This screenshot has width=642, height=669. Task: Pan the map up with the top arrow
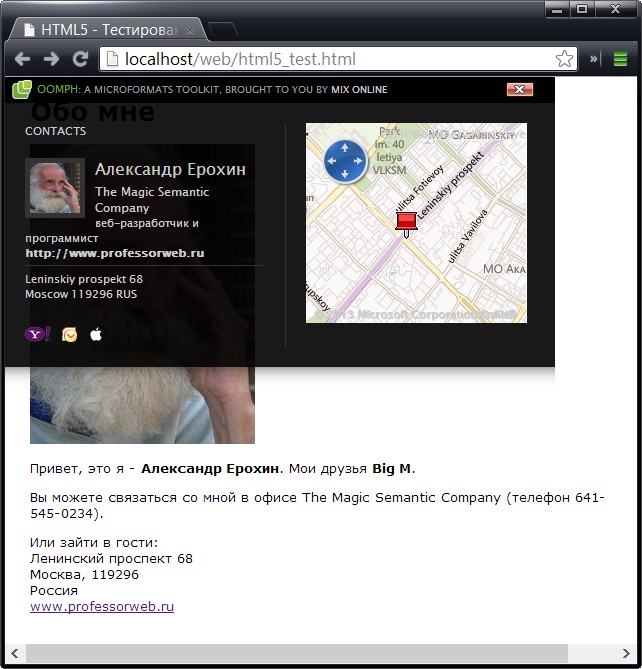coord(345,148)
